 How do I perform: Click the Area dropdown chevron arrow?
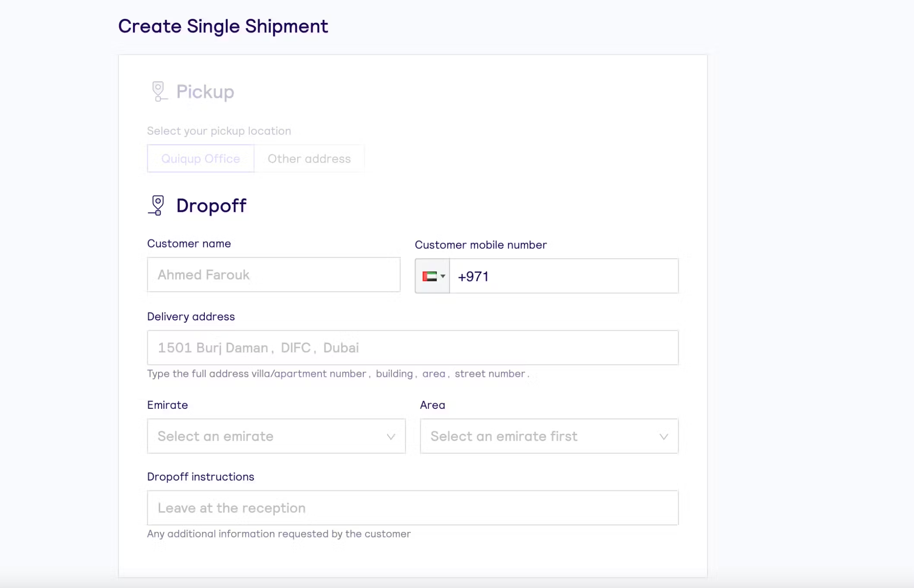[x=663, y=437]
